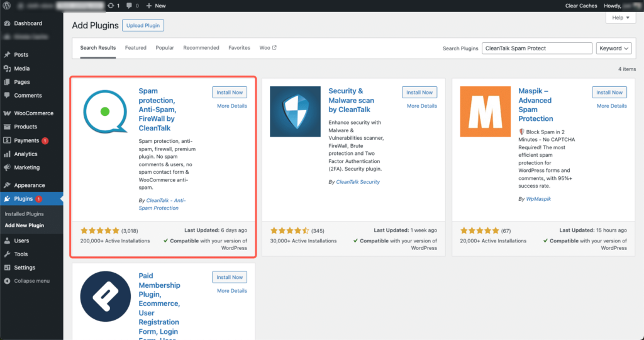644x340 pixels.
Task: Install the CleanTalk Spam protection plugin
Action: click(x=230, y=93)
